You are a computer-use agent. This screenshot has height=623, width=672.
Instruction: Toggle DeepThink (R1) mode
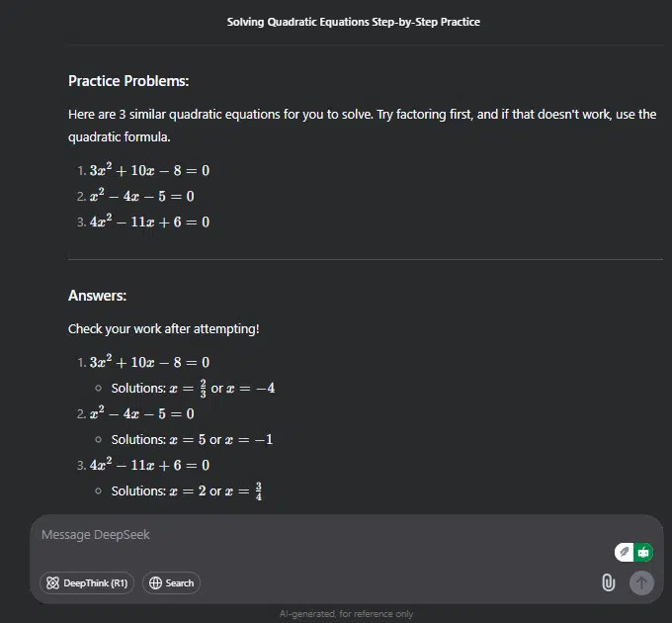(x=87, y=583)
